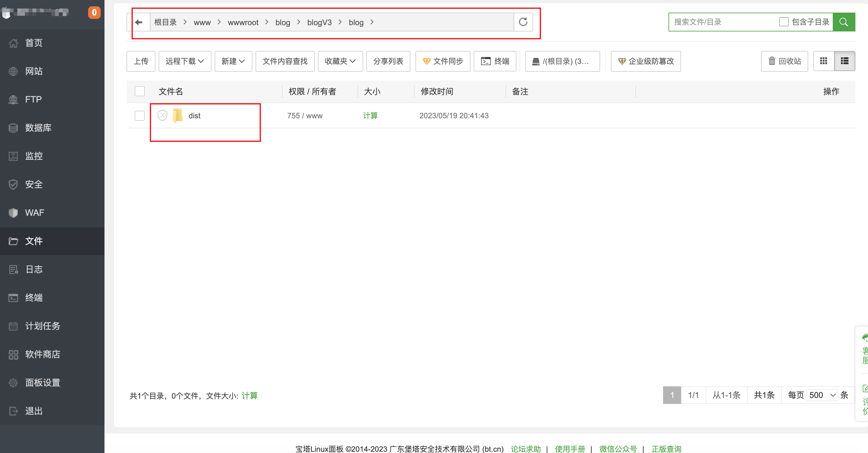Open 使用手册 user manual link

point(570,449)
